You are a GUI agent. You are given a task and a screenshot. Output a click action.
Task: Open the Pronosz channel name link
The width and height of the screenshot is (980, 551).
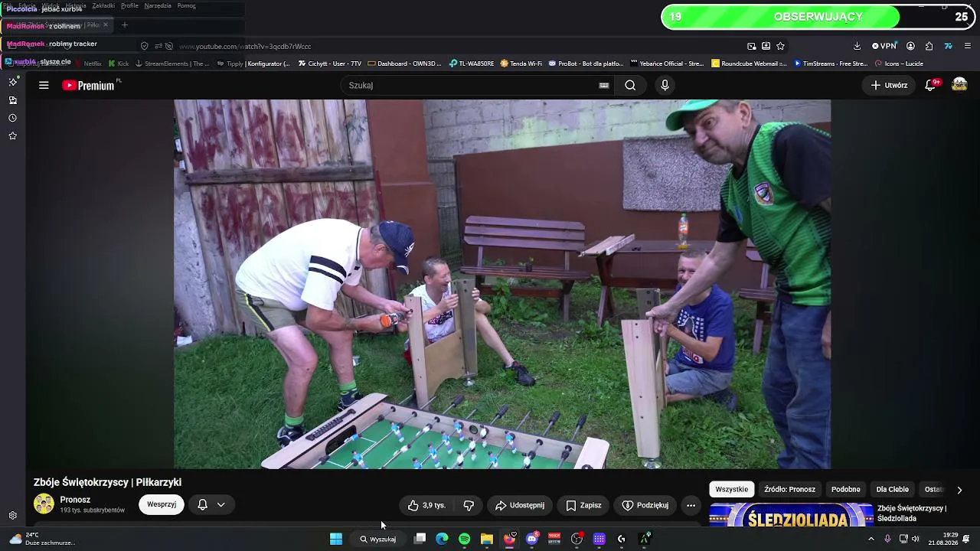pyautogui.click(x=75, y=500)
